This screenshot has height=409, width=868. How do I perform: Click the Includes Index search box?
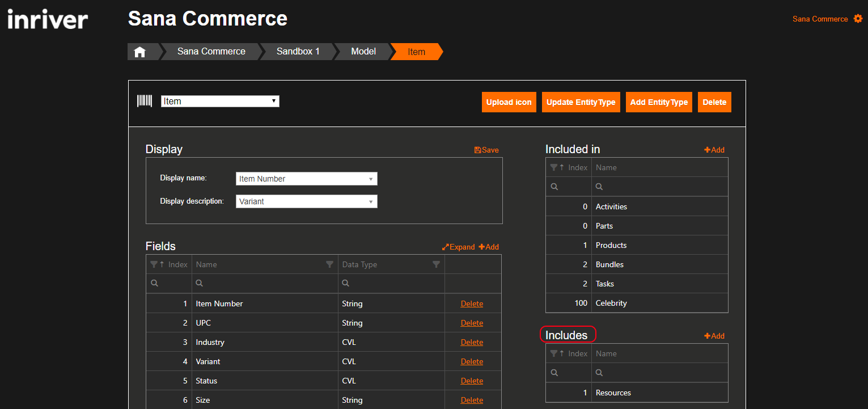coord(569,373)
